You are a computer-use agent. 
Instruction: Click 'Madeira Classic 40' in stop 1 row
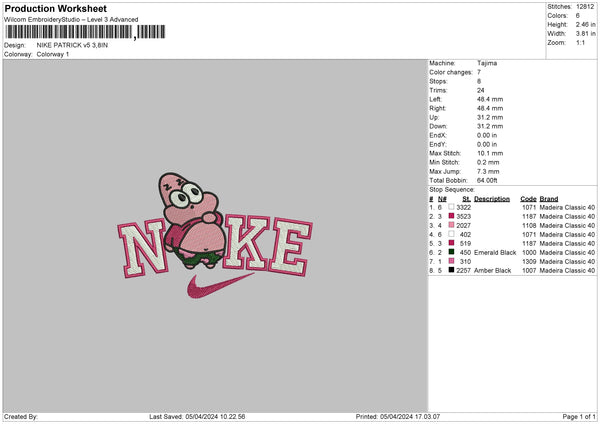(567, 207)
